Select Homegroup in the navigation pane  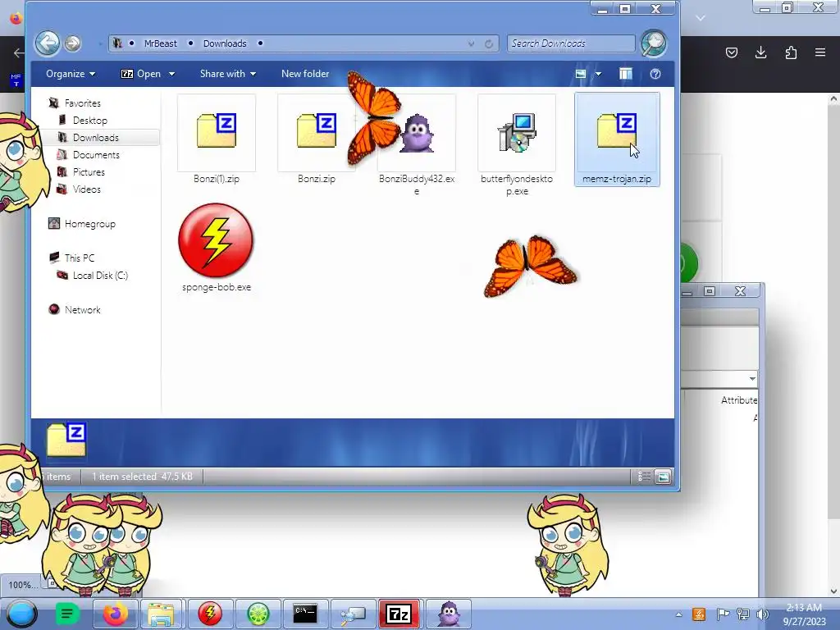coord(89,223)
